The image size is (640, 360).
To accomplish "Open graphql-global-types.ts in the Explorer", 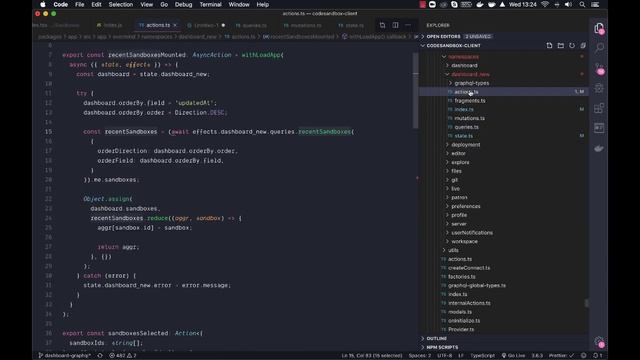I will (x=477, y=285).
